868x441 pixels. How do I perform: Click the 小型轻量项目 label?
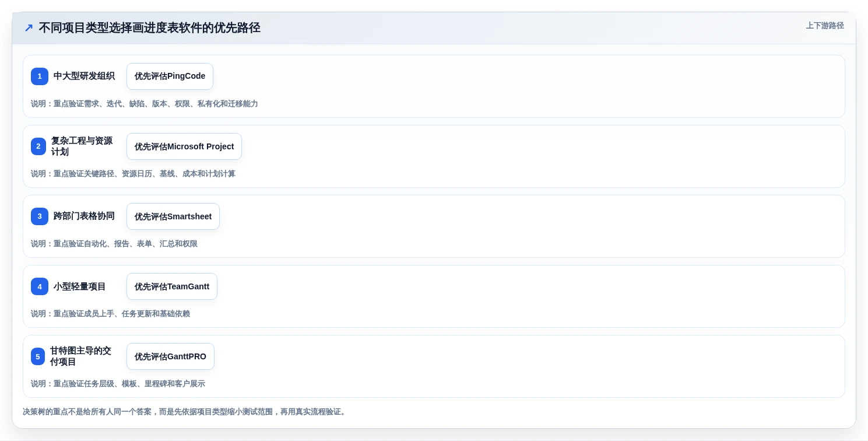click(x=80, y=286)
